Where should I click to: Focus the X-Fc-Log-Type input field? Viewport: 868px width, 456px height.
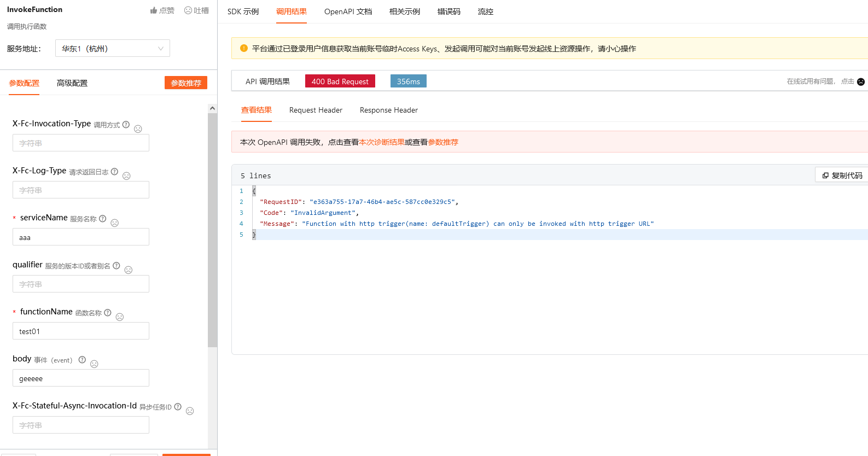[x=81, y=190]
